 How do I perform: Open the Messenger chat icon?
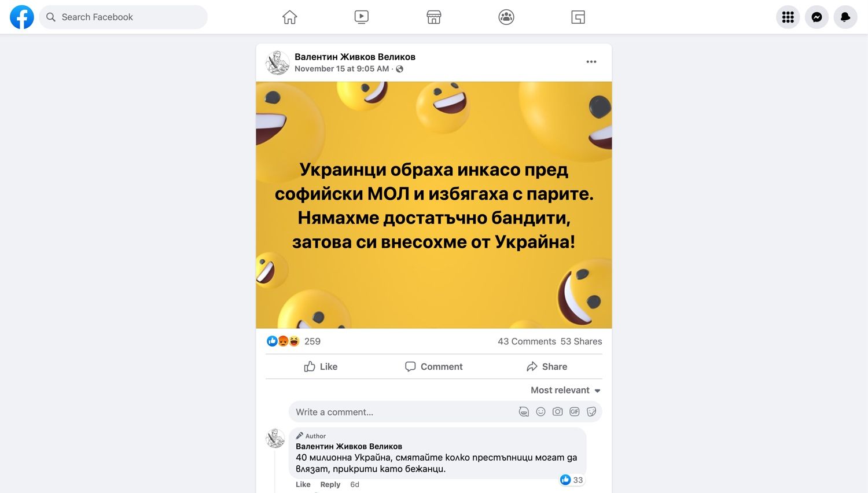click(x=817, y=17)
